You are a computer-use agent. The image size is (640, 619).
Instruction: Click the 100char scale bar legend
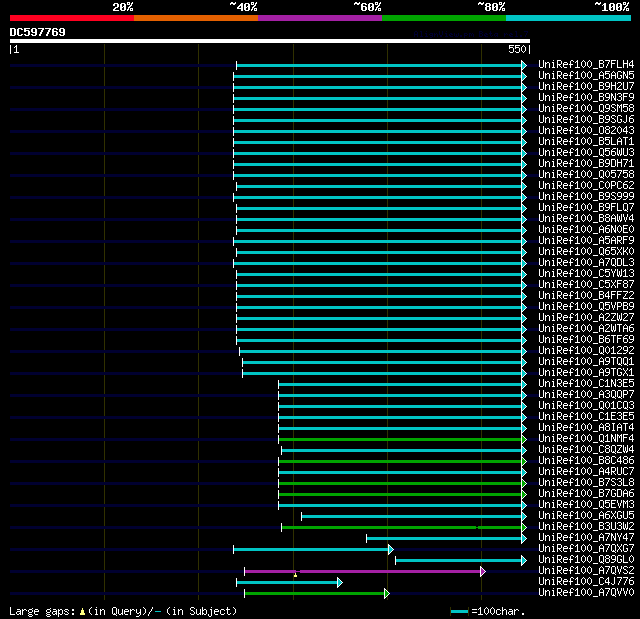click(488, 611)
